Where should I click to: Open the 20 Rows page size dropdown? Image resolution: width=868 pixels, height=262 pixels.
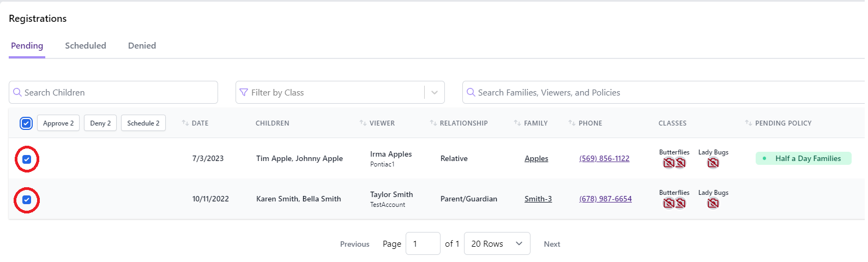pos(497,243)
